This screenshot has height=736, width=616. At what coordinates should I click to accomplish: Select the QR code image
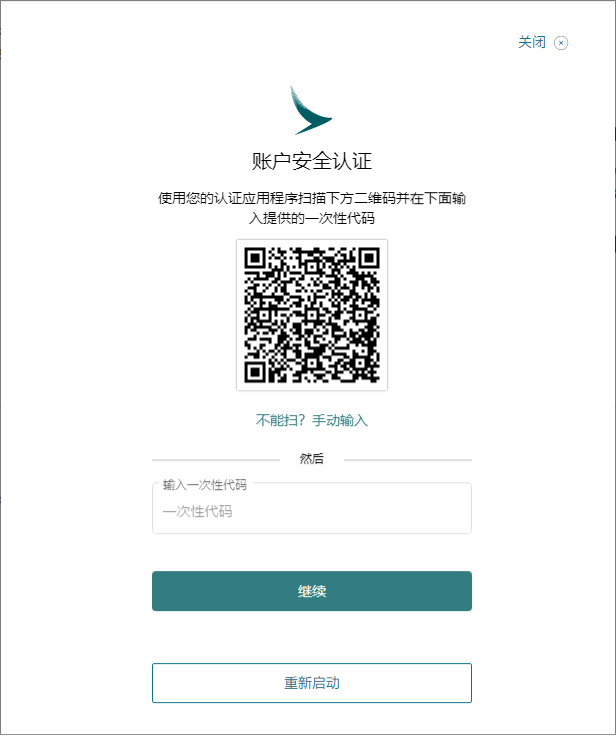(x=312, y=314)
